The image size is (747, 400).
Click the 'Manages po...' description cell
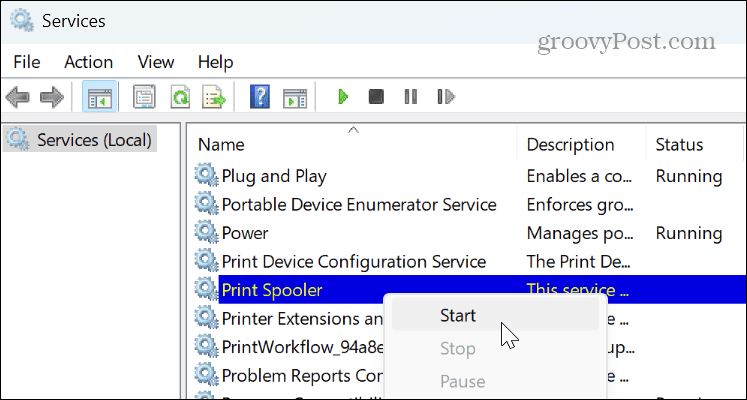[580, 233]
